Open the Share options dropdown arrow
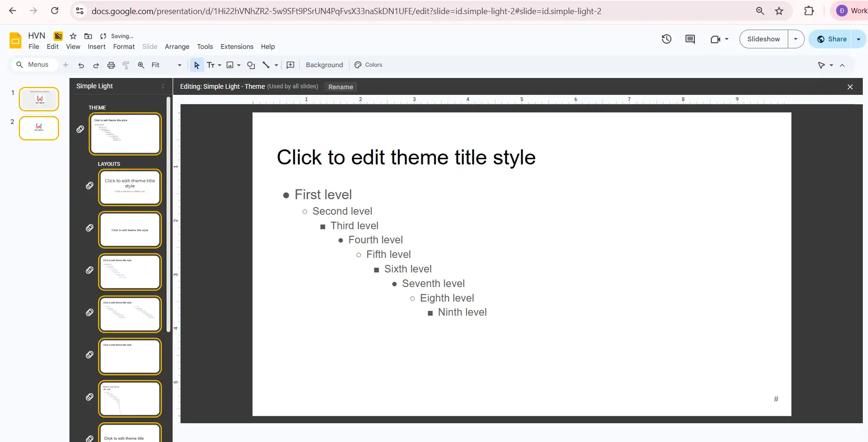This screenshot has width=868, height=442. click(859, 39)
